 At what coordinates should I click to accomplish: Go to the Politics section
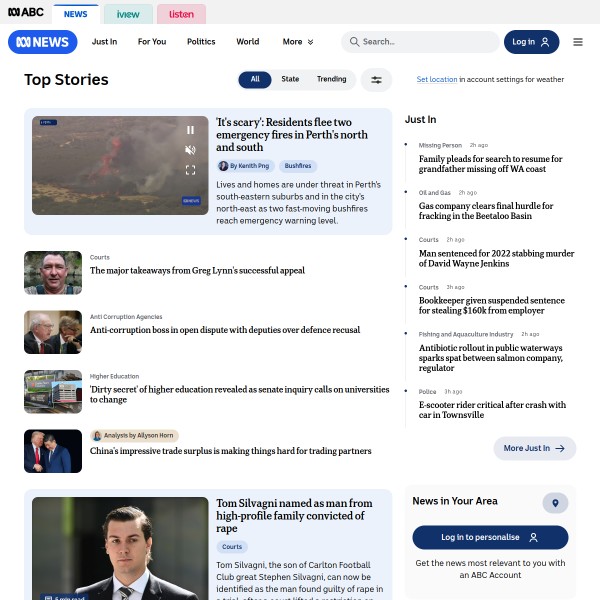(x=201, y=42)
